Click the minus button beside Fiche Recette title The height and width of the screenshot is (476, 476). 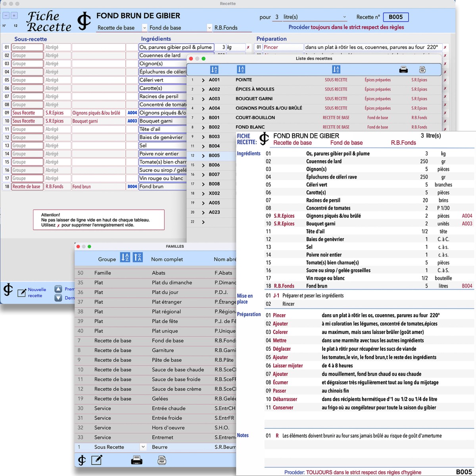pos(6,15)
